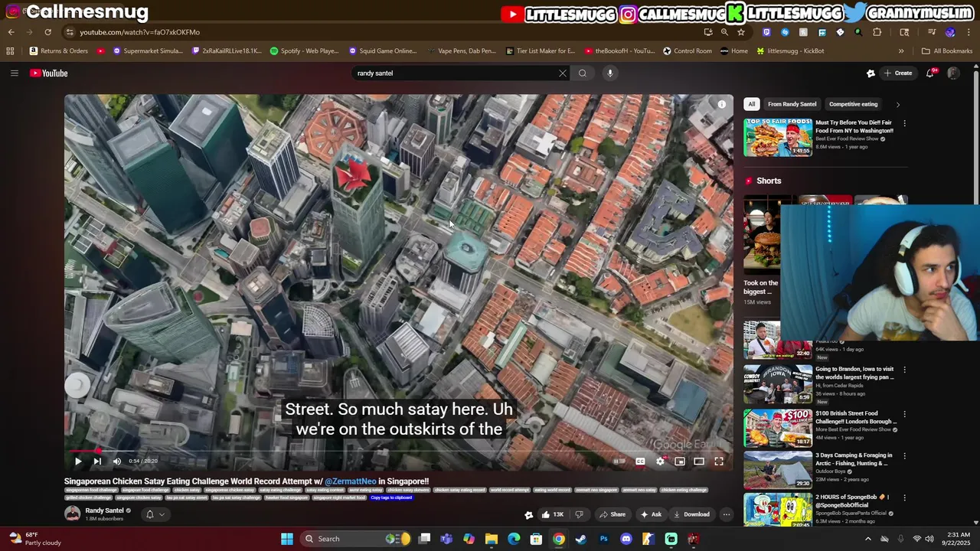The image size is (980, 551).
Task: Skip to the next video
Action: 97,461
